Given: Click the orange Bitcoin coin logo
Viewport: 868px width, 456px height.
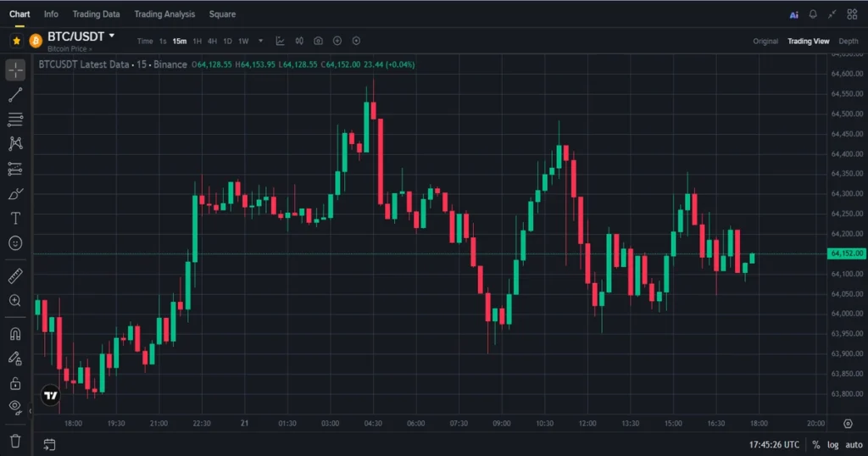Looking at the screenshot, I should [36, 41].
